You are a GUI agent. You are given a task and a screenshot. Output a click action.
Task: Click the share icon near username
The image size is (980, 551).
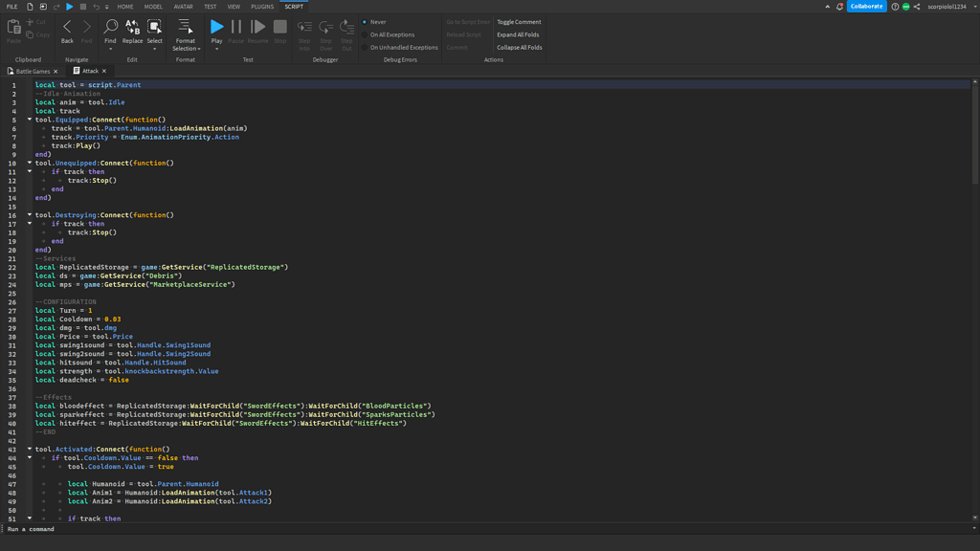917,7
